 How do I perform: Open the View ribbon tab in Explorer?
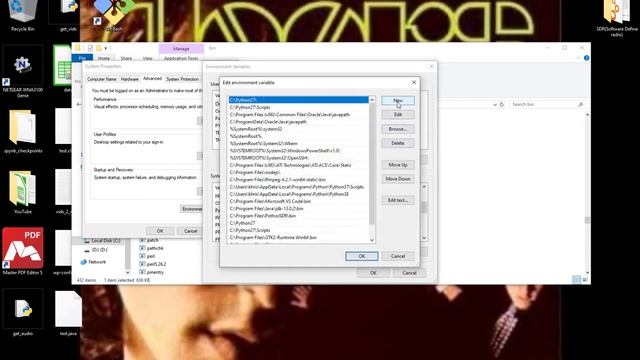[x=147, y=58]
